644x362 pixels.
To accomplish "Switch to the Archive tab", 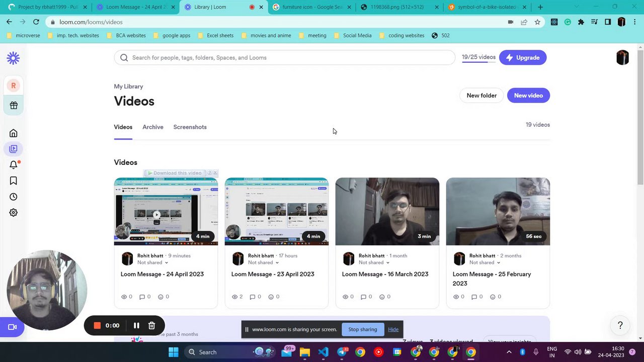I will tap(153, 127).
